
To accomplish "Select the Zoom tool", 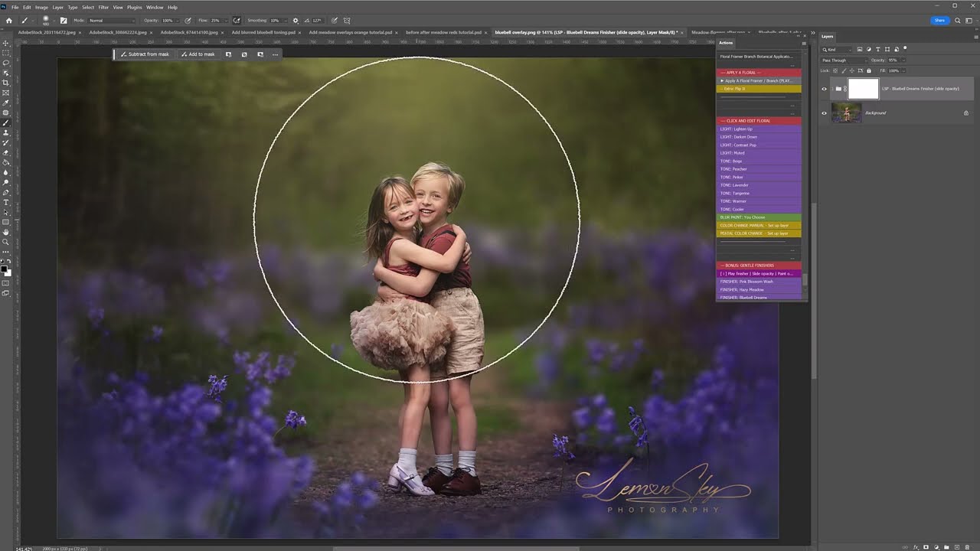I will pos(6,242).
